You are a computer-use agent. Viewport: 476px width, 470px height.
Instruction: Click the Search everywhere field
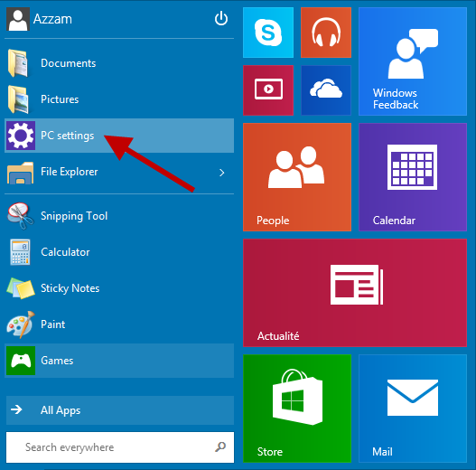tap(120, 447)
